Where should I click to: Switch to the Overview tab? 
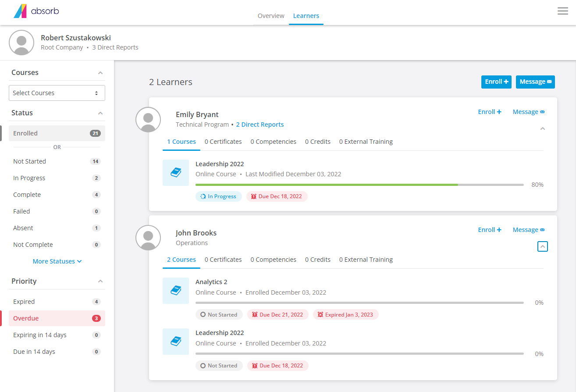[x=271, y=16]
